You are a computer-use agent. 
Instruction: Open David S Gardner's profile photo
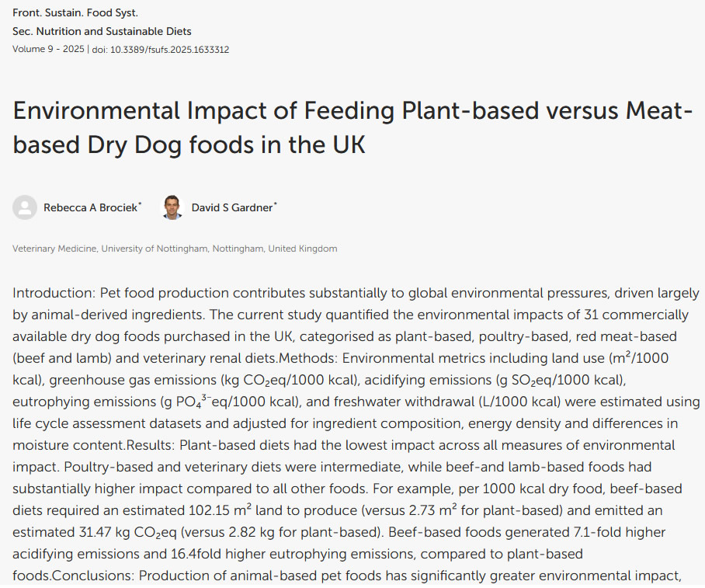172,207
